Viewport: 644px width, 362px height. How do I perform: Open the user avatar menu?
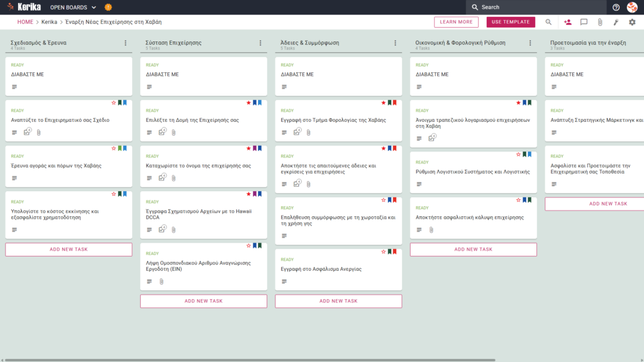(x=632, y=7)
